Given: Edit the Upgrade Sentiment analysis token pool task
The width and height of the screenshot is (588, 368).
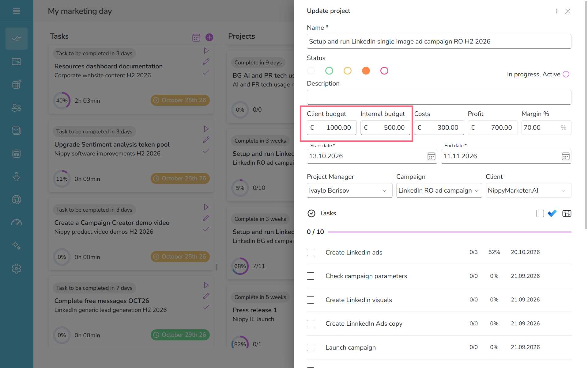Looking at the screenshot, I should click(x=206, y=140).
